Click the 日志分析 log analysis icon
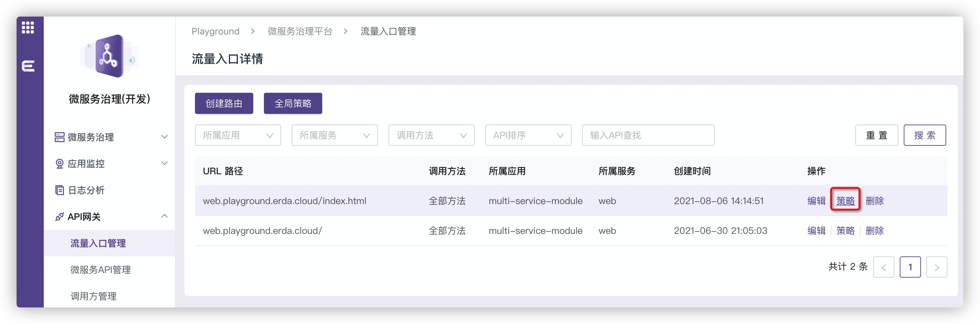 59,190
